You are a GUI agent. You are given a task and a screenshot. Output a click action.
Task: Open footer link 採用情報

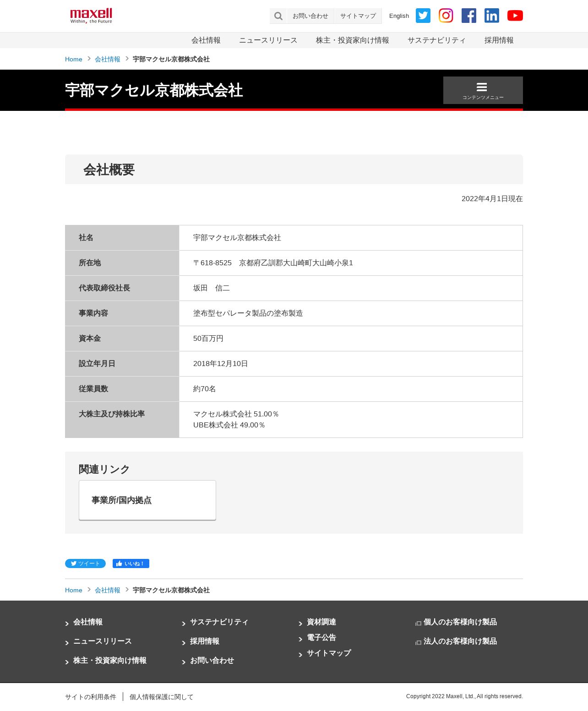point(205,641)
